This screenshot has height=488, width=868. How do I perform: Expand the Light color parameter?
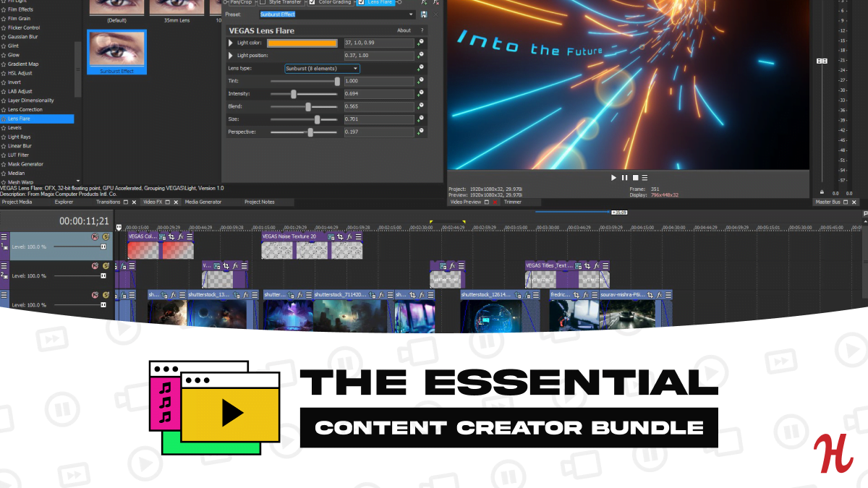coord(231,43)
